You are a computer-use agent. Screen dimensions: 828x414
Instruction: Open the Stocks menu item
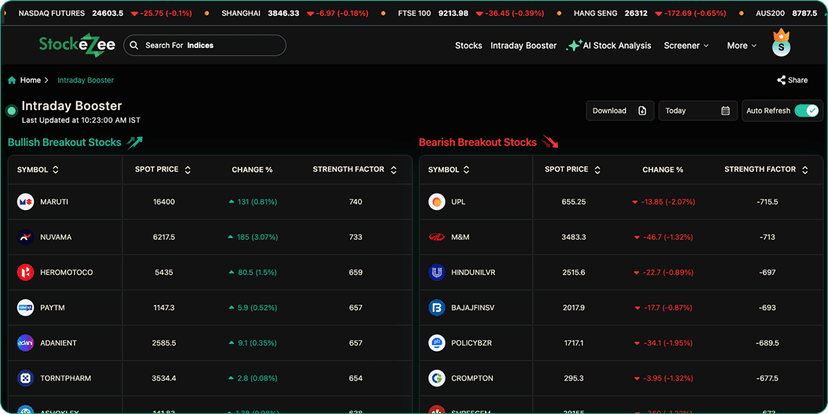click(x=468, y=46)
